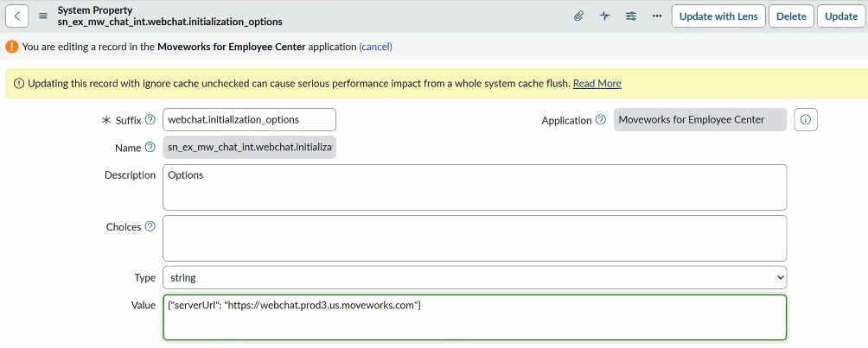Show help for the Suffix field
Screen dimensions: 868x348
tap(150, 119)
